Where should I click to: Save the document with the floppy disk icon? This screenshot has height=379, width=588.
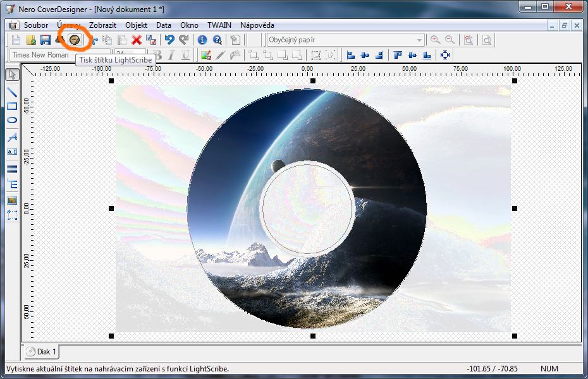pos(45,40)
